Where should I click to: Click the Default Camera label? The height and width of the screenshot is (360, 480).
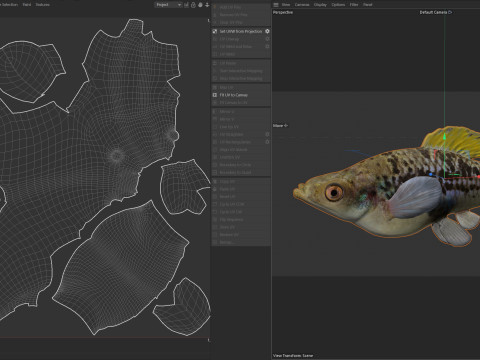435,12
